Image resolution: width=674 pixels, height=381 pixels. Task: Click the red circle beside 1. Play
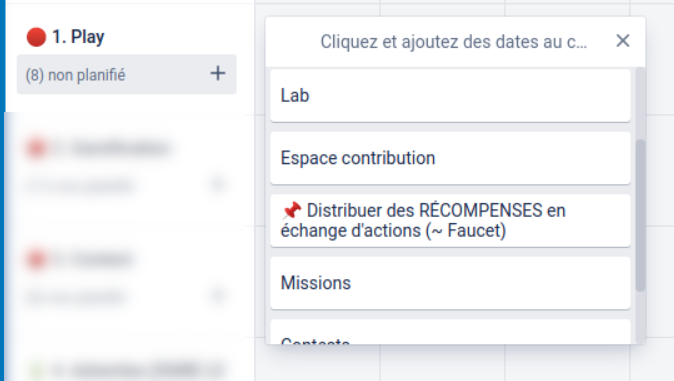pyautogui.click(x=36, y=37)
